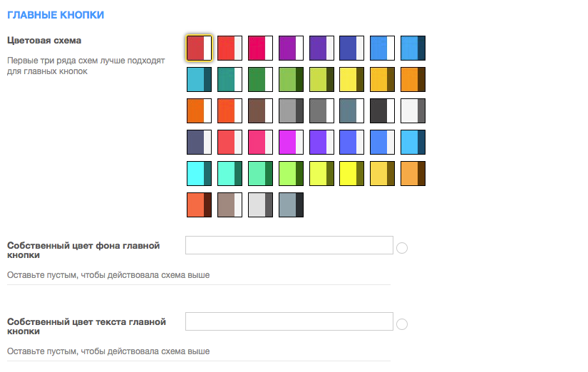Select the coral swatch with dark brown stripe

199,205
